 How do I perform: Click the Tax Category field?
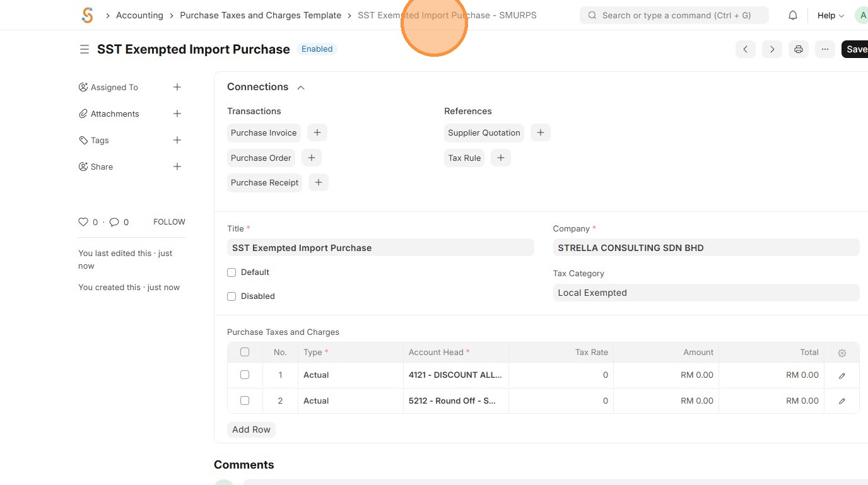pos(706,293)
